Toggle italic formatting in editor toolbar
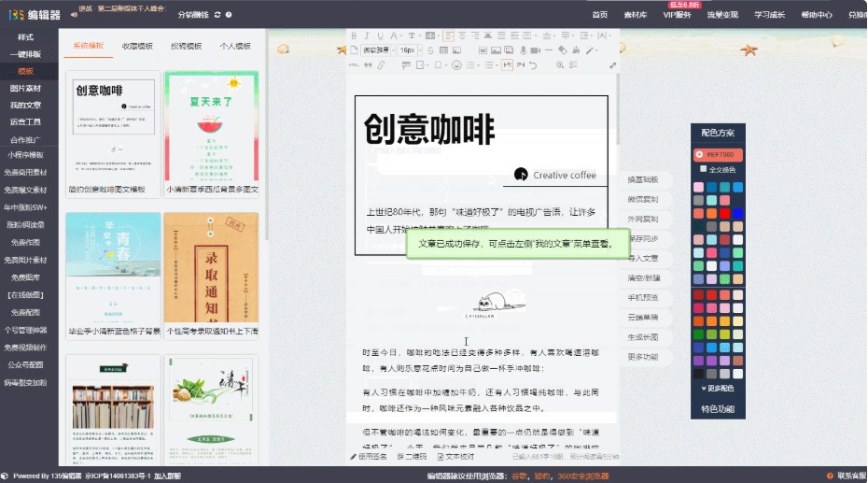868x483 pixels. [367, 36]
